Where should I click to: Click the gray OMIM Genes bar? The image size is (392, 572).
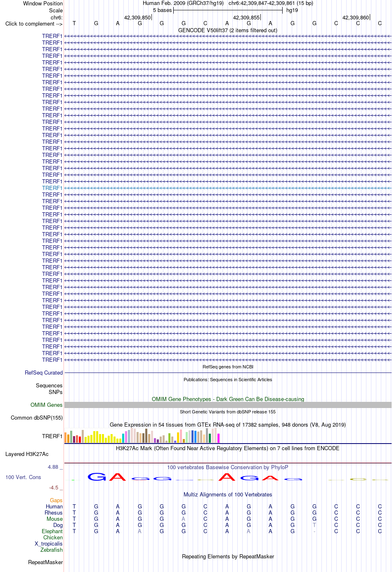coord(228,405)
